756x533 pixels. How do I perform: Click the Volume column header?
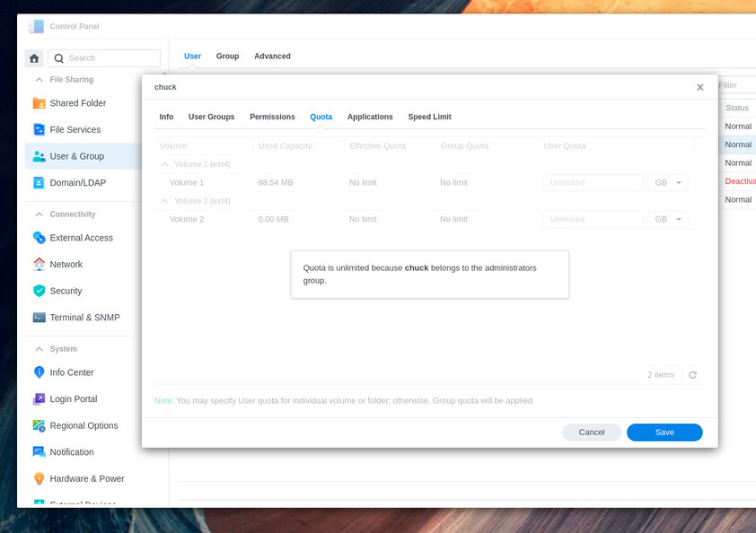[x=173, y=146]
